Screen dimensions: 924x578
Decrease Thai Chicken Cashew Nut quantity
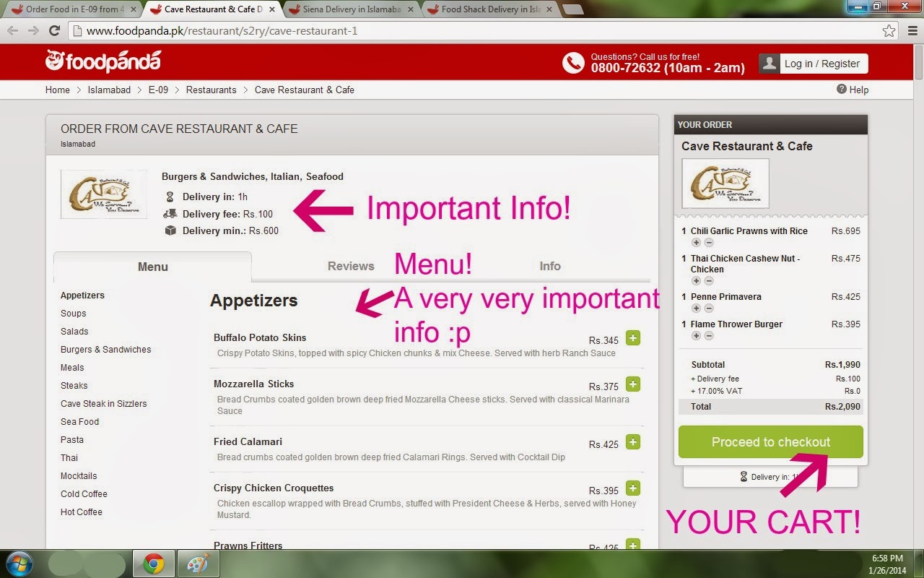[709, 281]
